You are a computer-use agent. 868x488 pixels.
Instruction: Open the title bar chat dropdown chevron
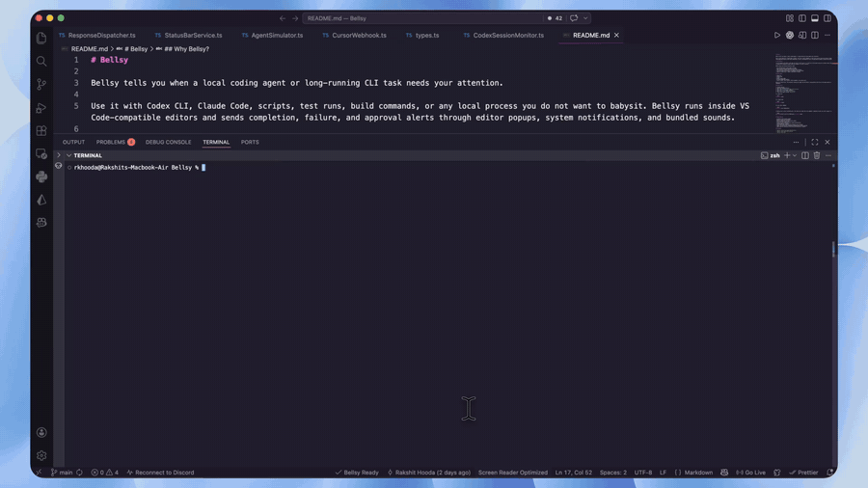[x=585, y=18]
